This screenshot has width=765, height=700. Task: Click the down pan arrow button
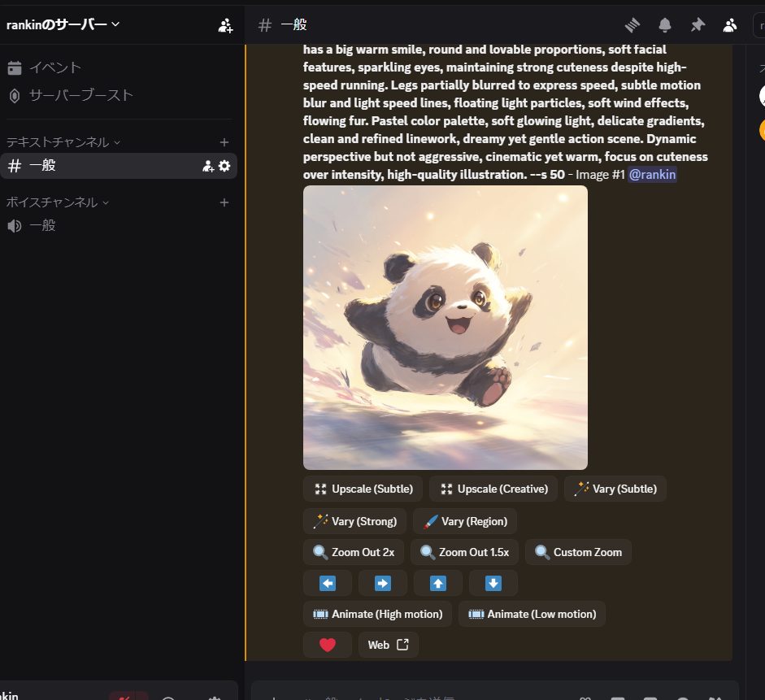493,583
